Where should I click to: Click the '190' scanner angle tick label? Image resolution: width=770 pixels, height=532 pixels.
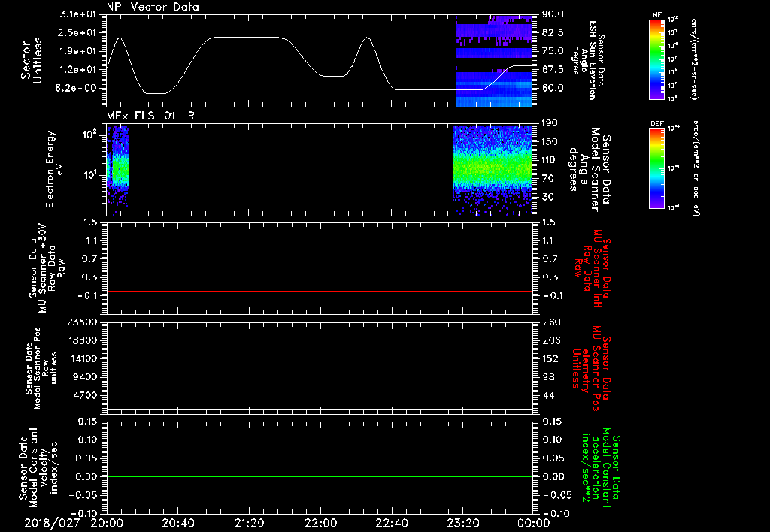[550, 123]
